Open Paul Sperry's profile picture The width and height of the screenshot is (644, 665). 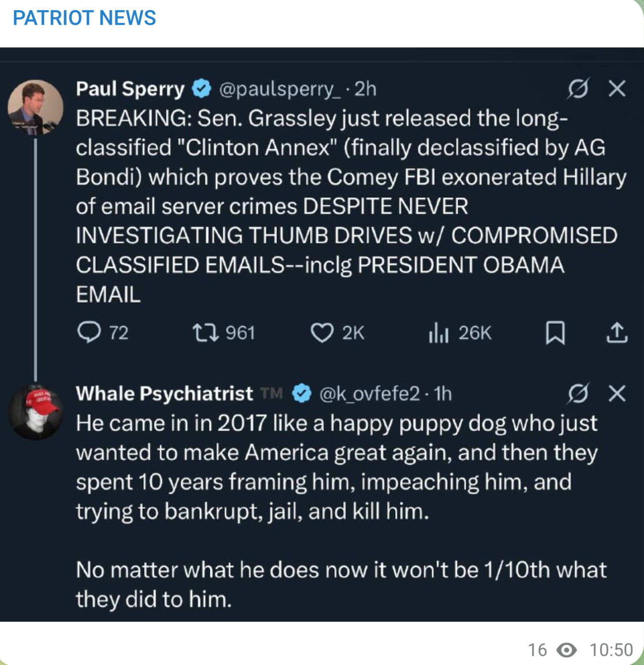click(35, 107)
